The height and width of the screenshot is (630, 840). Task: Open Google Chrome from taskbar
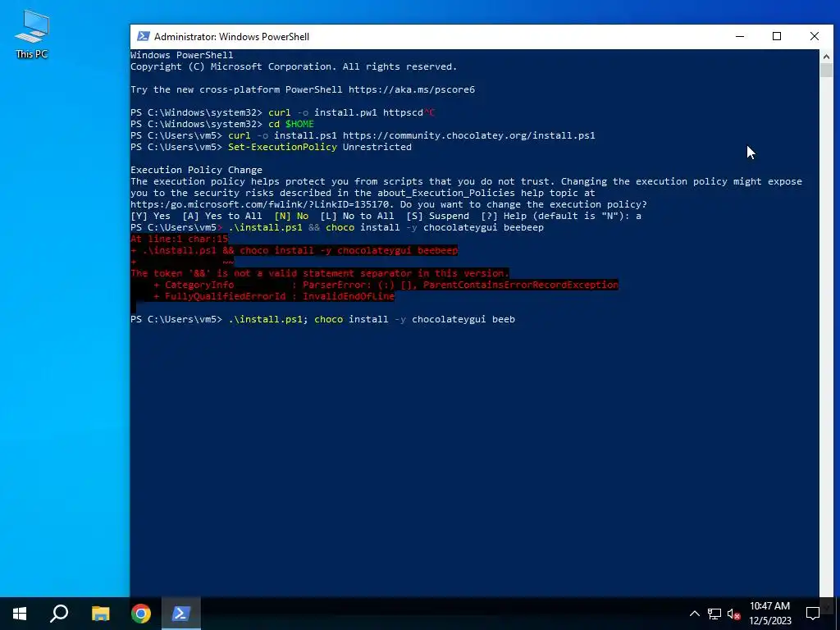pos(141,614)
